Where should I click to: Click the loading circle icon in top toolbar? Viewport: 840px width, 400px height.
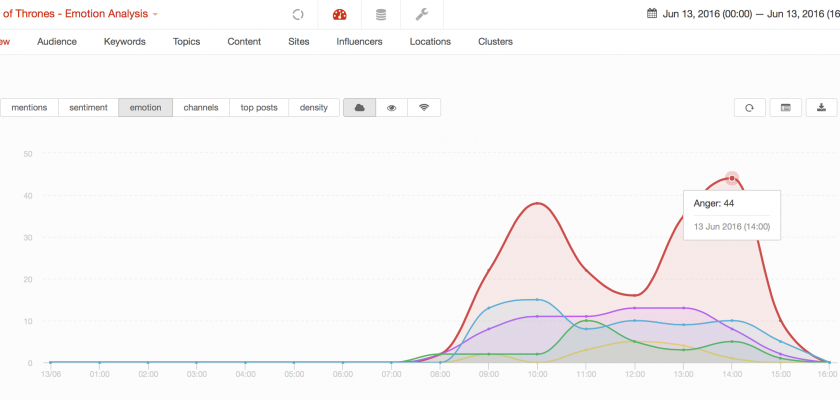(x=297, y=15)
